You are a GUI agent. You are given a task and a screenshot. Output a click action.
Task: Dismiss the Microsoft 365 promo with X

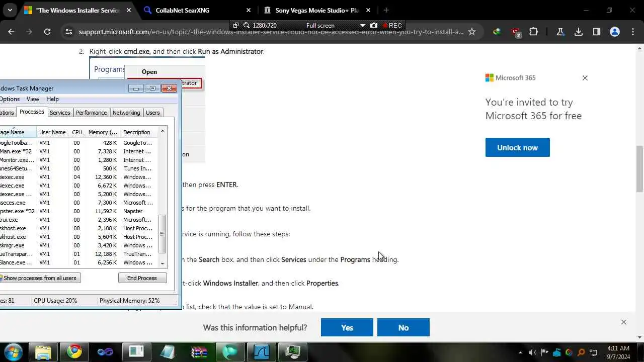(585, 78)
